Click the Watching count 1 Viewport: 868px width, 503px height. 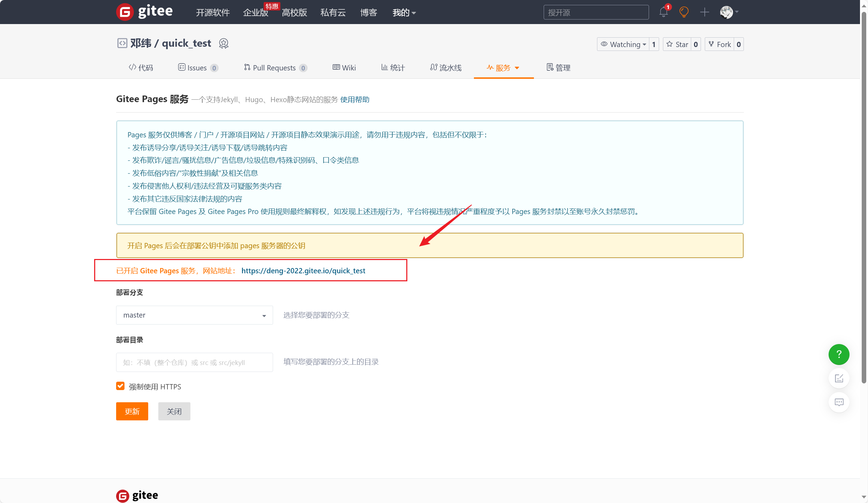pos(654,44)
